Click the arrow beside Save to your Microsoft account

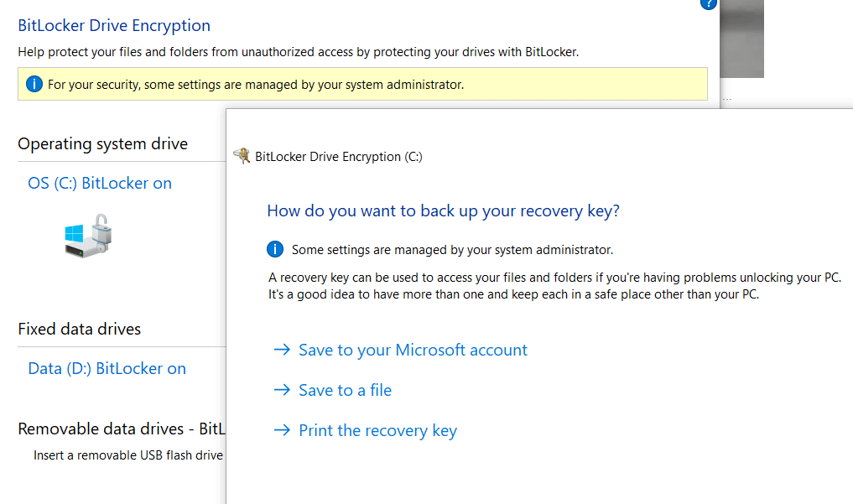coord(282,350)
